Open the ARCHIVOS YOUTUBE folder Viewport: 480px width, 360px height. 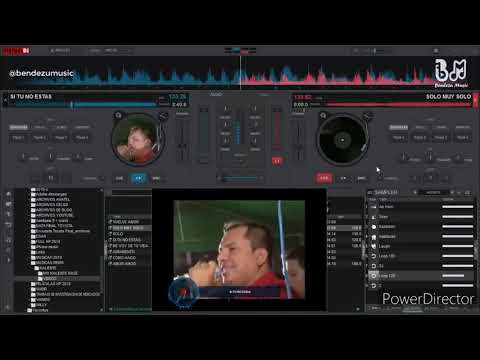pos(52,215)
